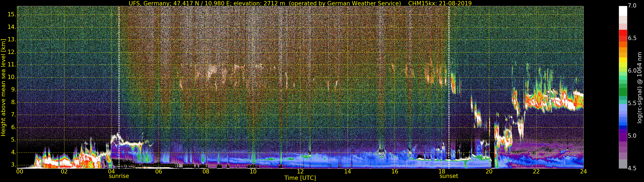
Task: Click the "11." height axis tick label
Action: [x=12, y=65]
